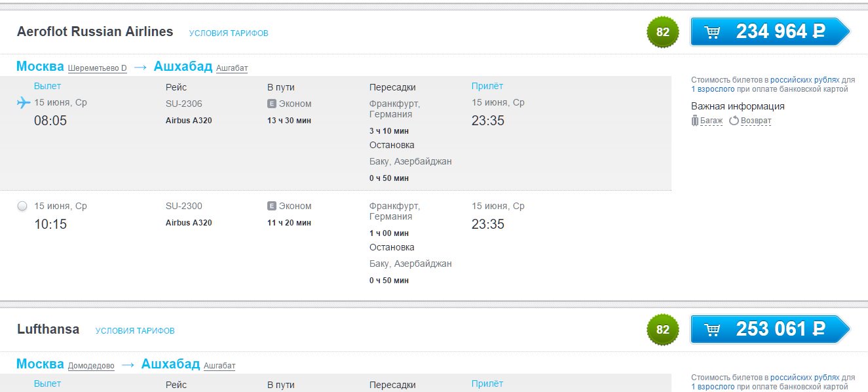Screen dimensions: 868x392
Task: Click the 1 ч 00 мин Frankfurt layover
Action: pos(389,233)
